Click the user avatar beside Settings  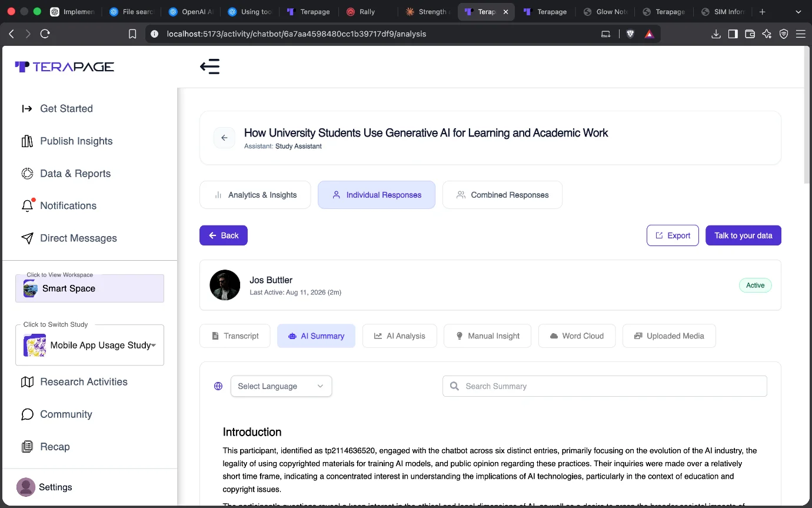tap(26, 487)
